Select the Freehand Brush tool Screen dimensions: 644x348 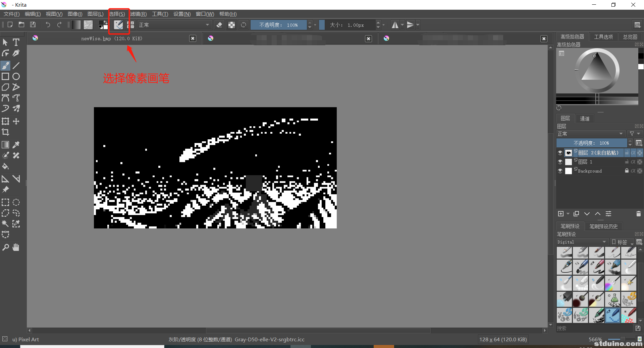tap(5, 65)
